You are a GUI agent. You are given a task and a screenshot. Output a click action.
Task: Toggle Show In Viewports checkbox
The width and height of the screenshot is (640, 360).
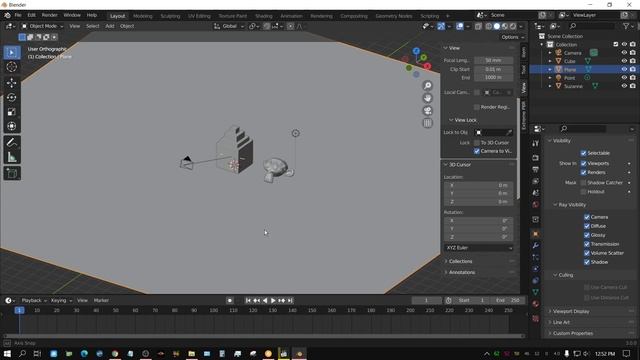click(583, 163)
